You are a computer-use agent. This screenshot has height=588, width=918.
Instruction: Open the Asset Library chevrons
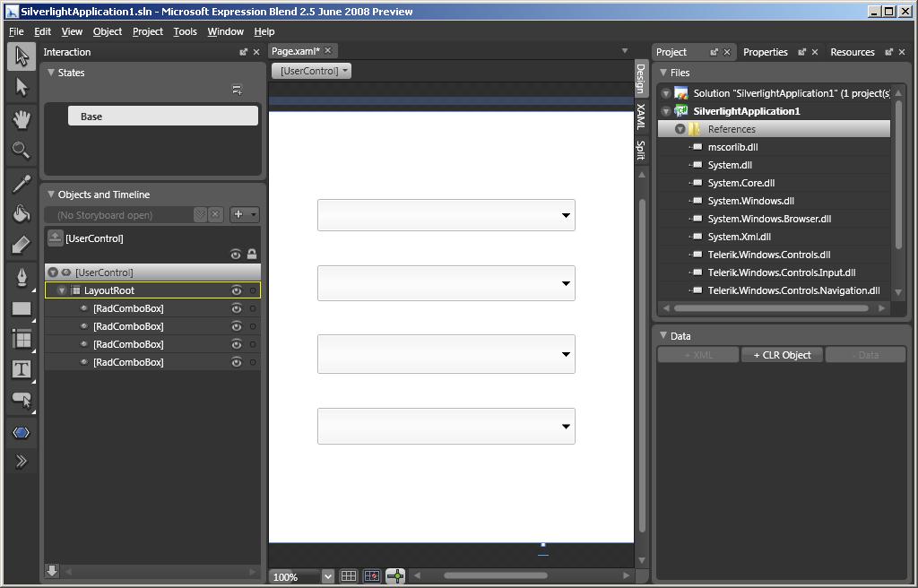22,462
